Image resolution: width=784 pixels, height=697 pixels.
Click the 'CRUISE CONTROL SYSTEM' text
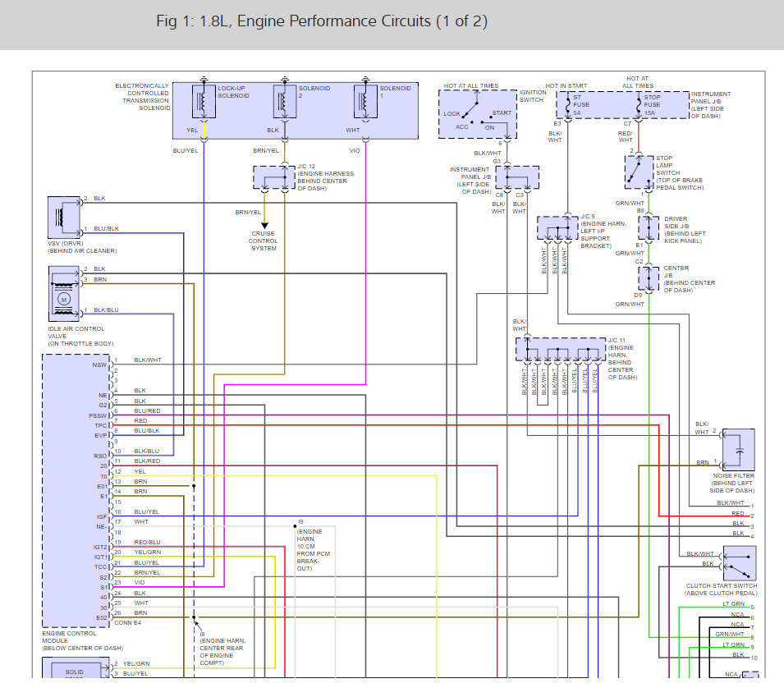point(264,241)
